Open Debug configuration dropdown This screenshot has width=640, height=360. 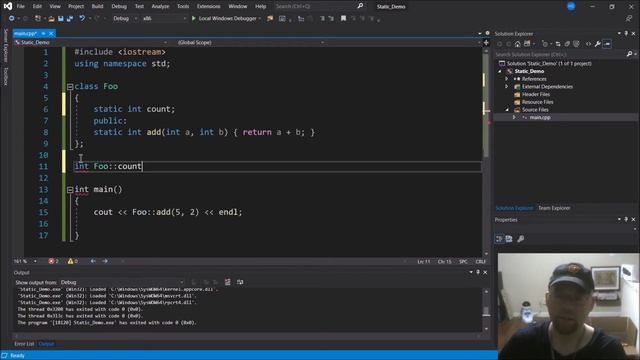point(125,18)
